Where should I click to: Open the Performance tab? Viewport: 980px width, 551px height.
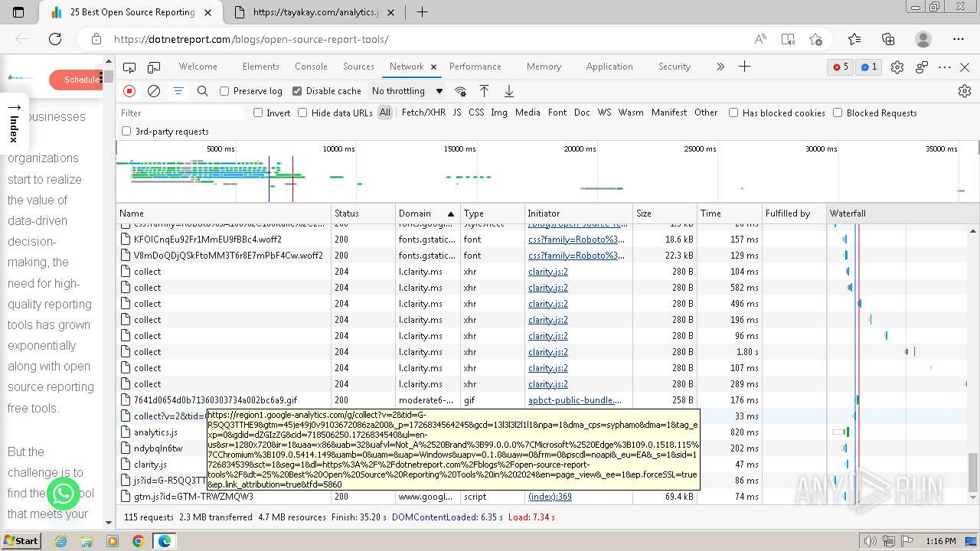(475, 67)
